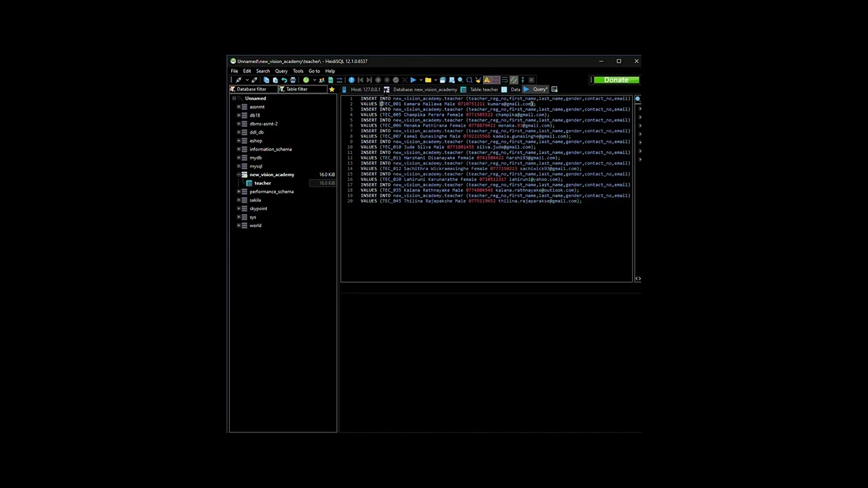Open the Search menu
The height and width of the screenshot is (488, 868).
point(262,71)
